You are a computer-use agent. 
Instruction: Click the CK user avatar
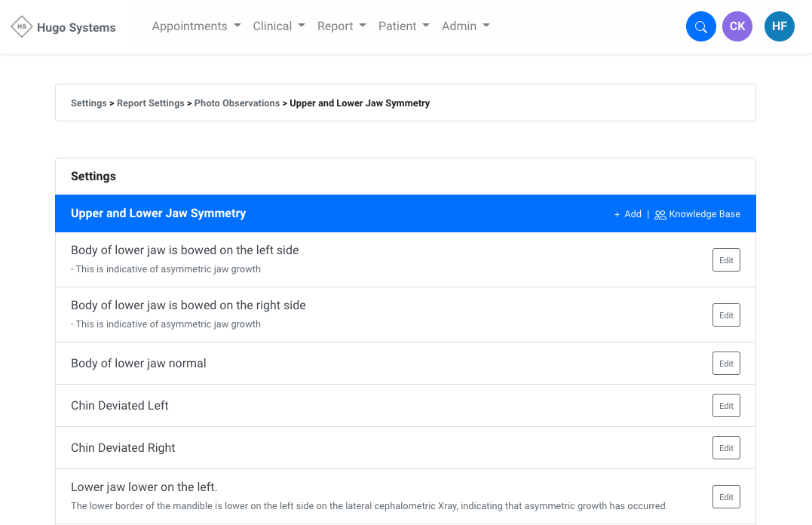(737, 26)
